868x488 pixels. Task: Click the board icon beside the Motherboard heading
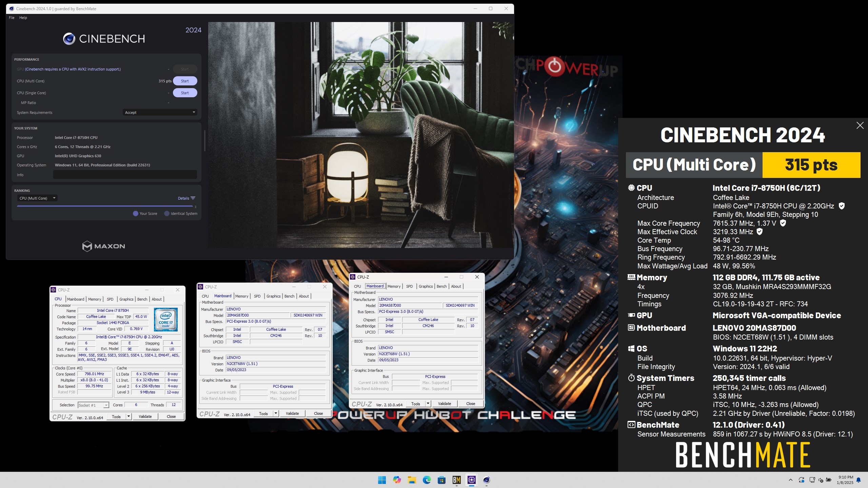631,328
